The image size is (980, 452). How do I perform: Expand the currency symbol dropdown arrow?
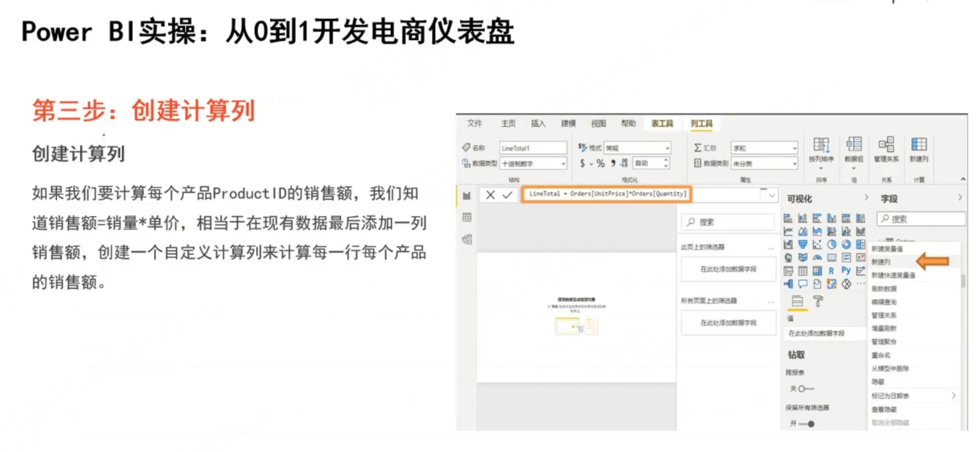point(591,164)
